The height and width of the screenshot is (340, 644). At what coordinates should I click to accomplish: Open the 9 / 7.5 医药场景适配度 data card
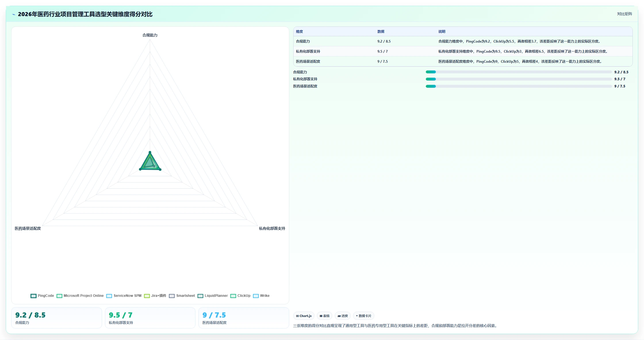point(244,318)
